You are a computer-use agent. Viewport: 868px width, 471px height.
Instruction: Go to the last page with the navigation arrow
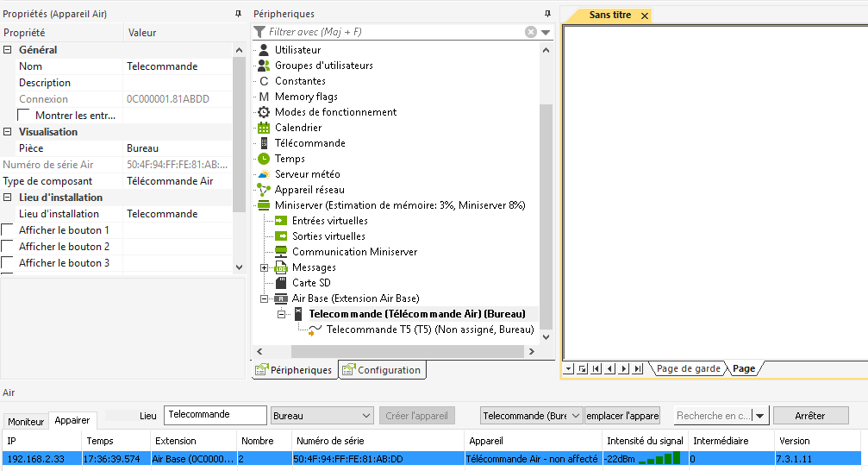638,368
